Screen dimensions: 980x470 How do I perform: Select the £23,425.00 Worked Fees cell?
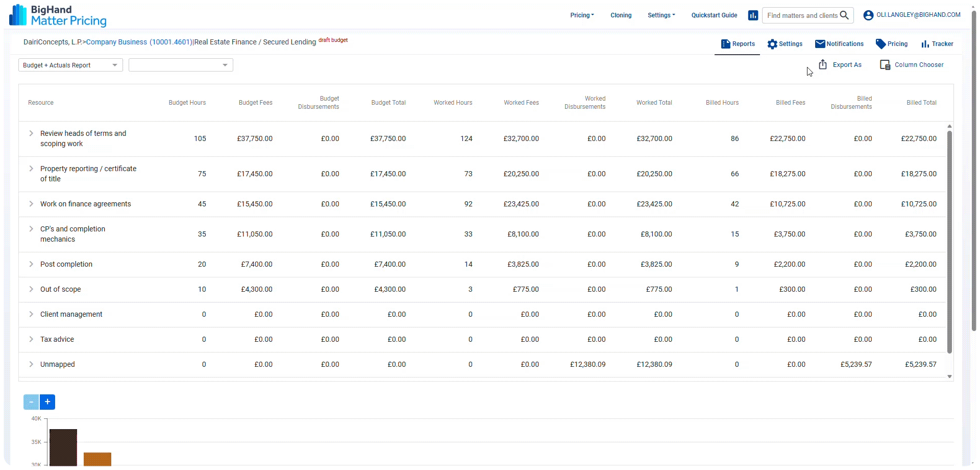click(521, 204)
